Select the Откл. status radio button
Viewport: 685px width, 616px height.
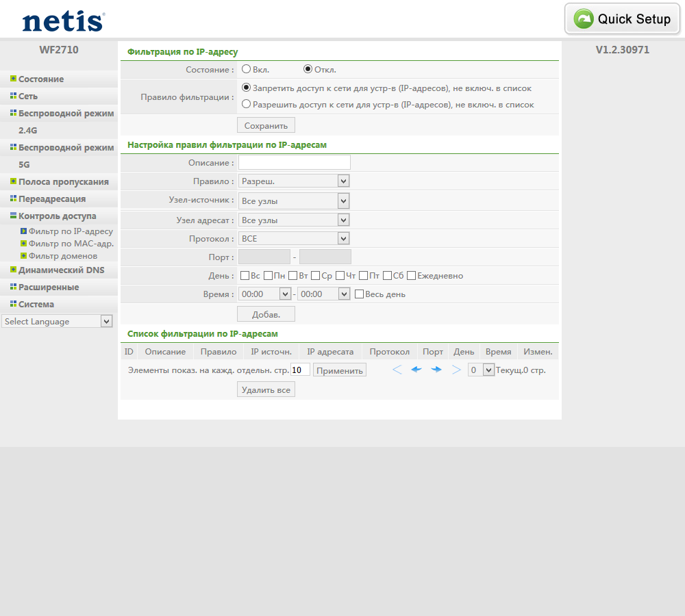308,69
